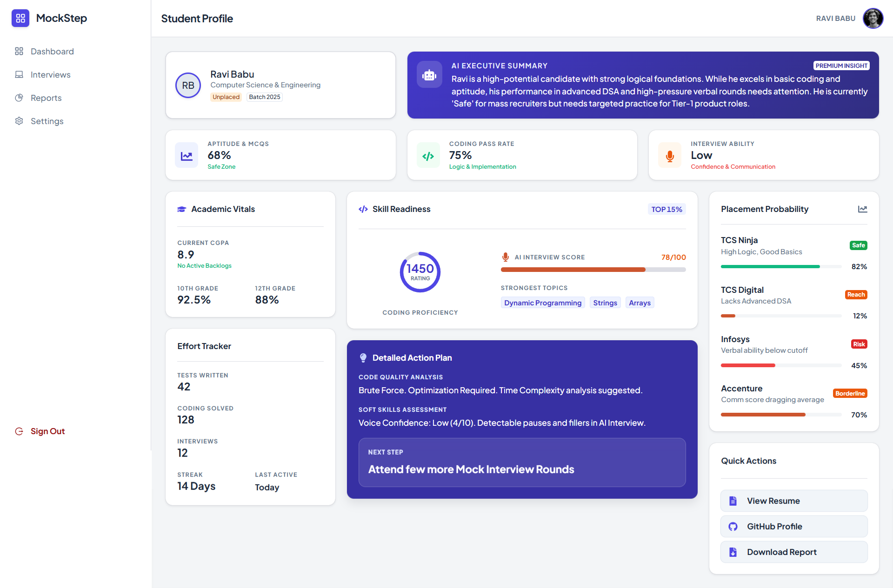Click the TCS Ninja probability bar
Viewport: 893px width, 588px height.
pos(781,267)
